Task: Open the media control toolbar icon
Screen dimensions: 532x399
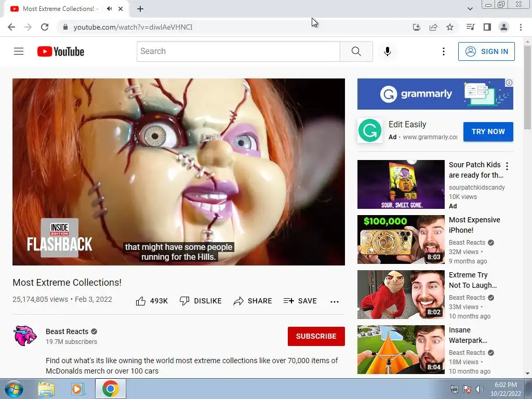Action: (470, 27)
